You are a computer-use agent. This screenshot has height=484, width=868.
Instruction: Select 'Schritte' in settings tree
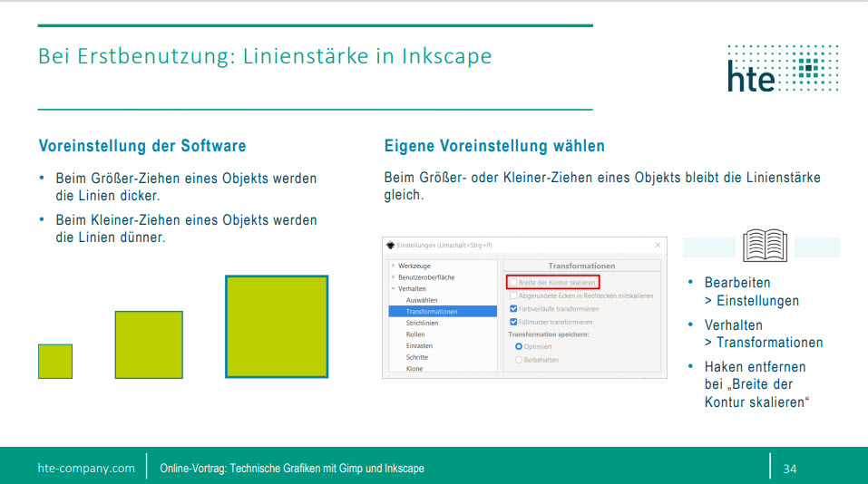click(417, 357)
